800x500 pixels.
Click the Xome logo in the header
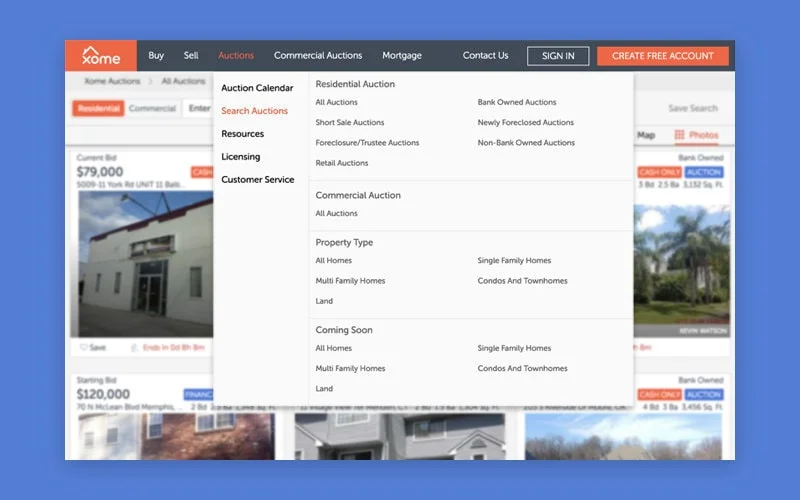point(100,55)
